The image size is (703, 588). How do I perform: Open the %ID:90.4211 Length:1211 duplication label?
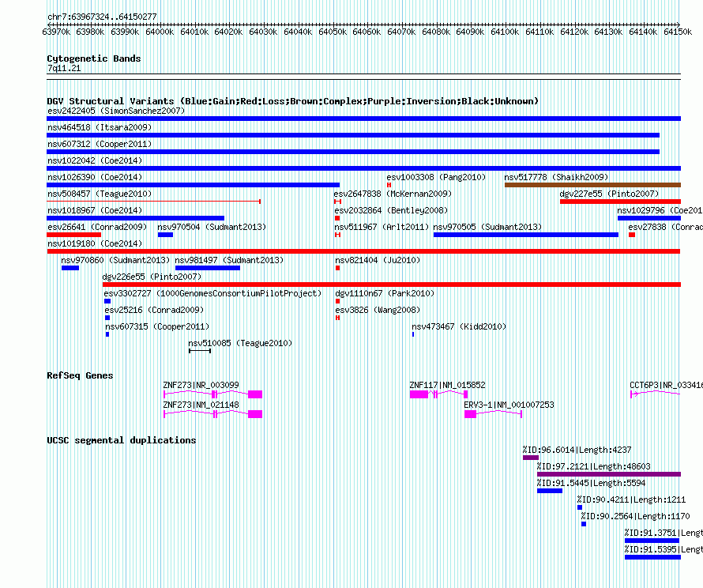[x=631, y=499]
